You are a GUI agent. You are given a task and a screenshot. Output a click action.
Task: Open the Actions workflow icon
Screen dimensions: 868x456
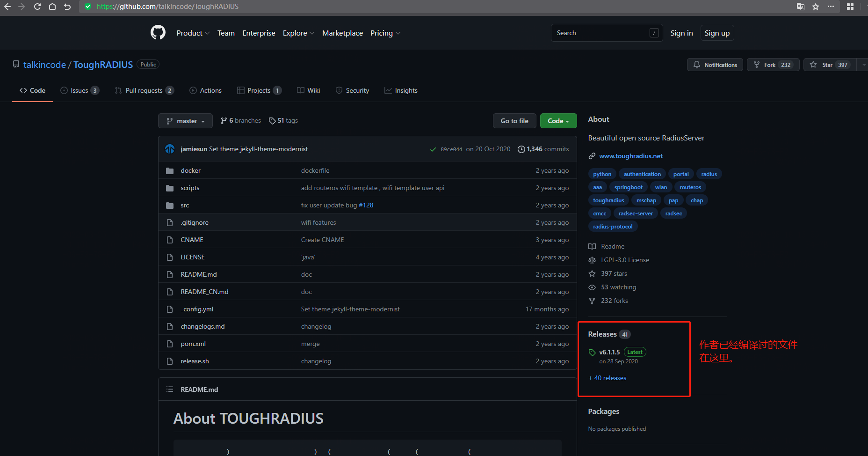tap(193, 90)
